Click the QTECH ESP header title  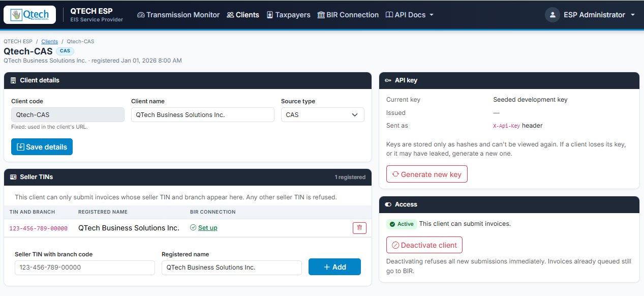(x=91, y=11)
